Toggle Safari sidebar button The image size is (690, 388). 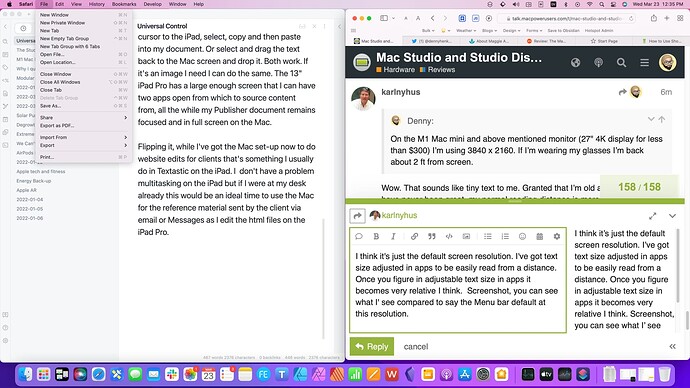[x=384, y=18]
